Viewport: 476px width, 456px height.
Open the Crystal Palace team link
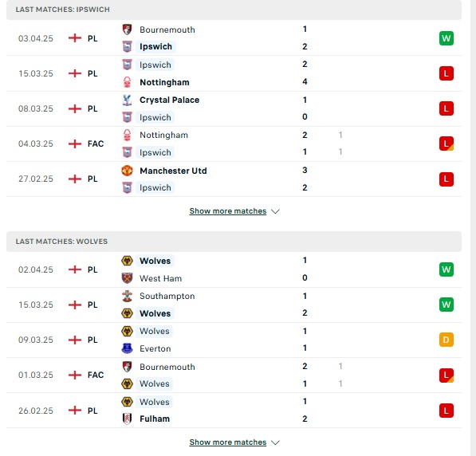pos(169,100)
